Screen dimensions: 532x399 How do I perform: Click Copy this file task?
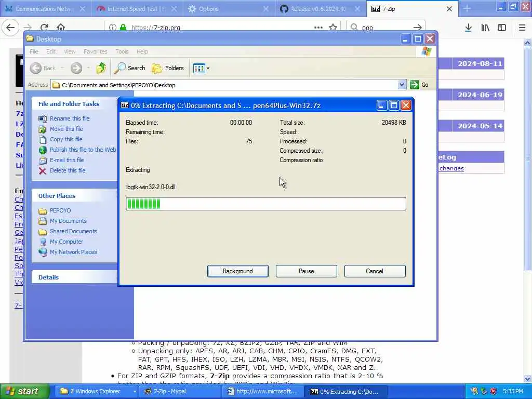66,139
